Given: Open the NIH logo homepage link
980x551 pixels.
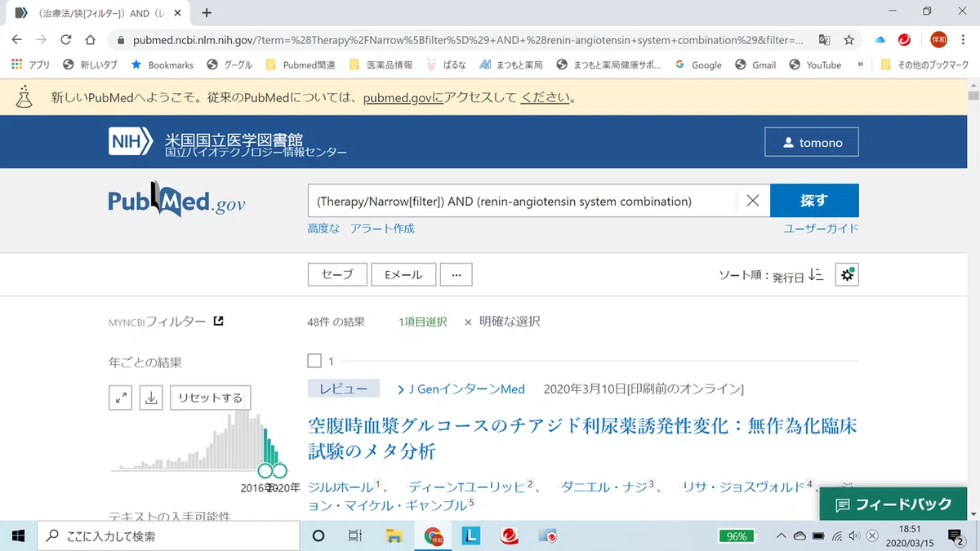Looking at the screenshot, I should tap(131, 142).
